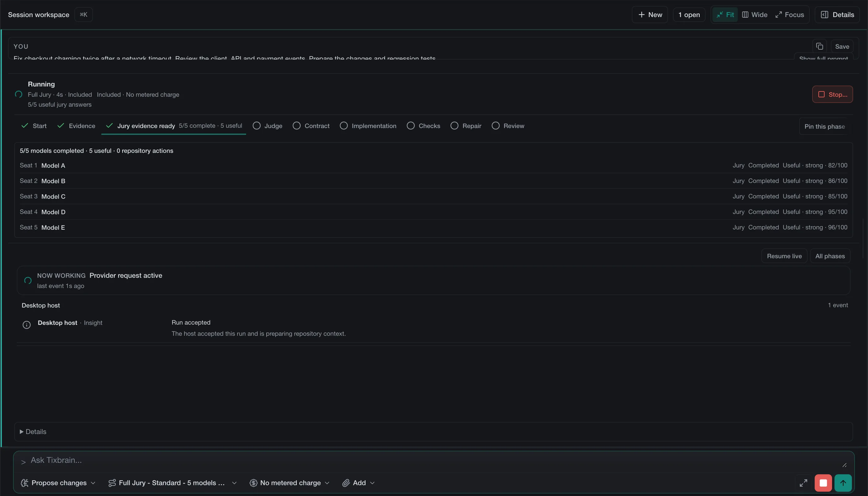The width and height of the screenshot is (868, 496).
Task: Stop the running jury with Stop button
Action: click(x=832, y=94)
